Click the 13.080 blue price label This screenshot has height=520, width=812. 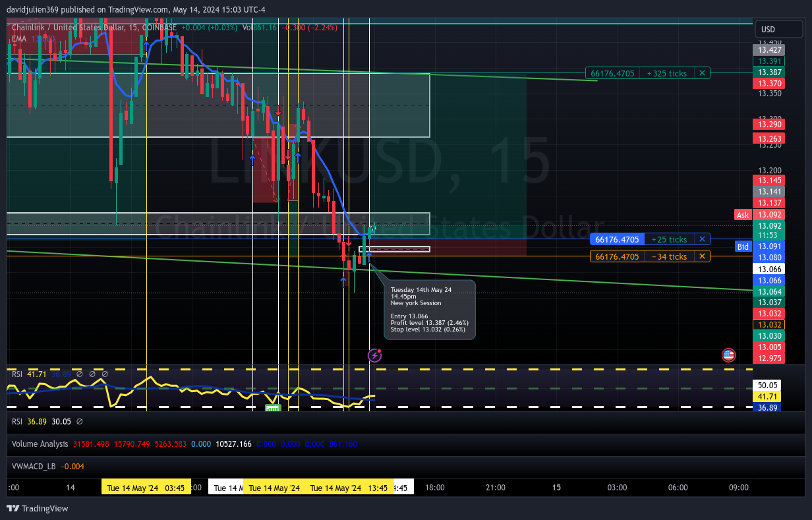tap(769, 257)
